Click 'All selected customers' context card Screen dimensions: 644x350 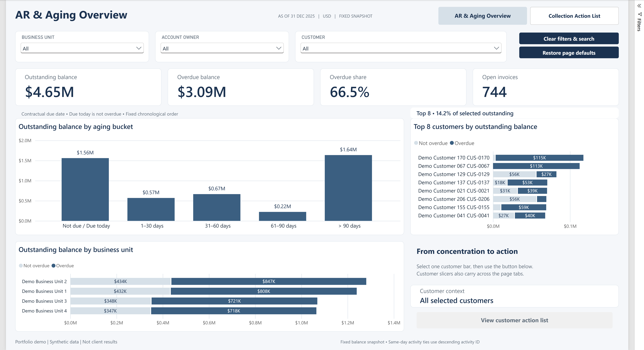(x=514, y=296)
